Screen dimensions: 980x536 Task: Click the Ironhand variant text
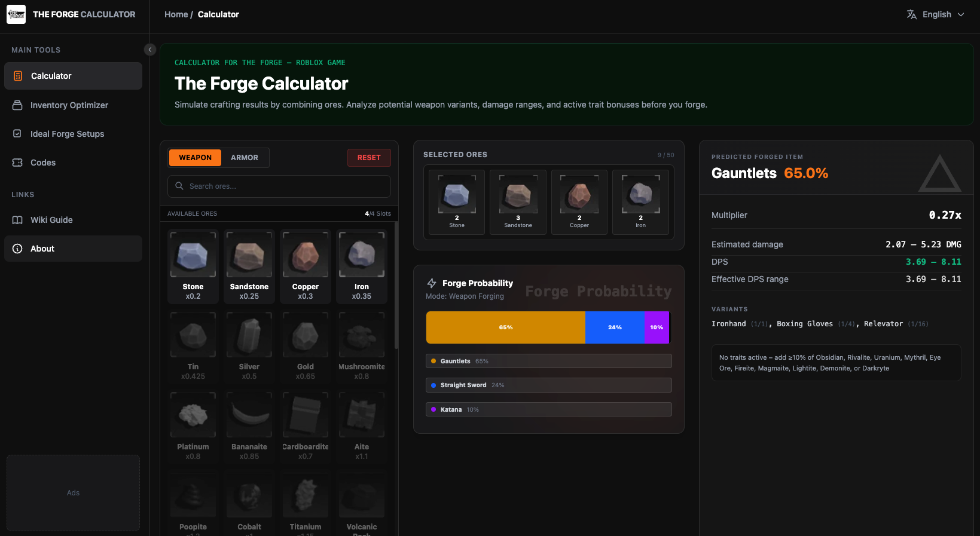click(728, 324)
